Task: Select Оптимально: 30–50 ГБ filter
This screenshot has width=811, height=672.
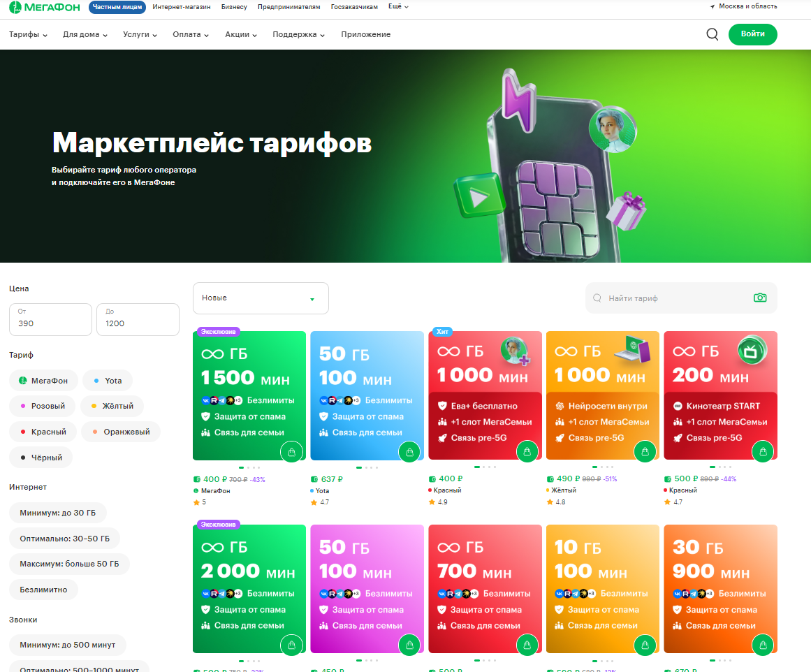Action: point(65,539)
